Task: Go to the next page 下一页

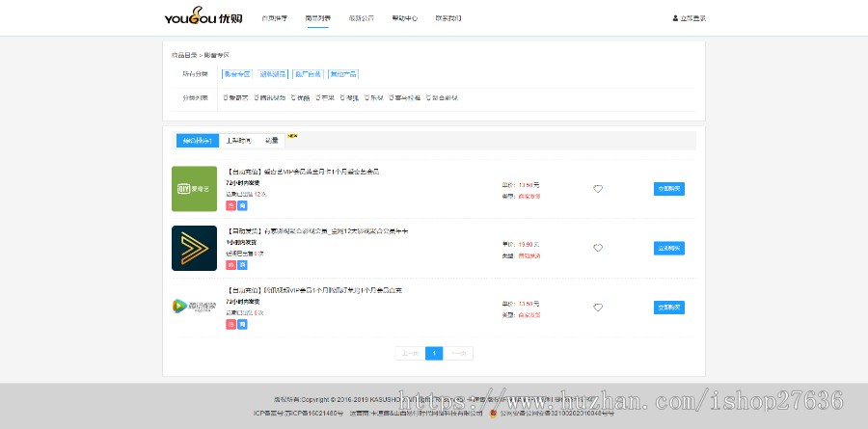Action: pyautogui.click(x=458, y=353)
